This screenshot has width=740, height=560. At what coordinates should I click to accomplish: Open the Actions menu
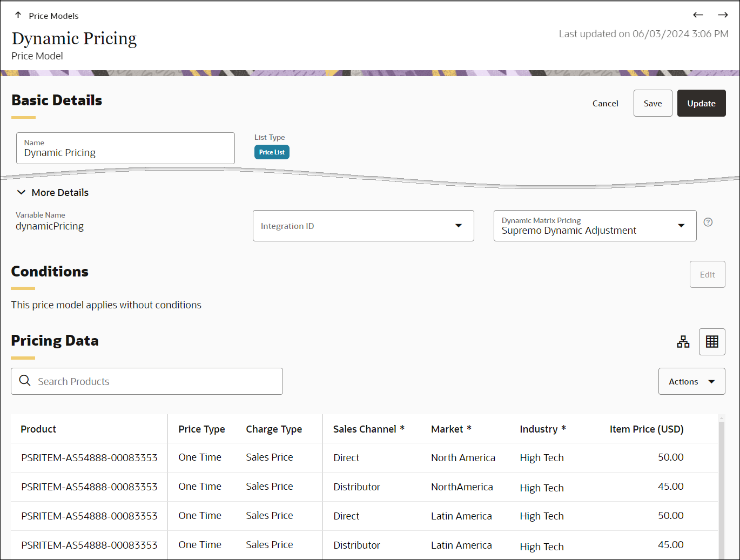[x=691, y=381]
